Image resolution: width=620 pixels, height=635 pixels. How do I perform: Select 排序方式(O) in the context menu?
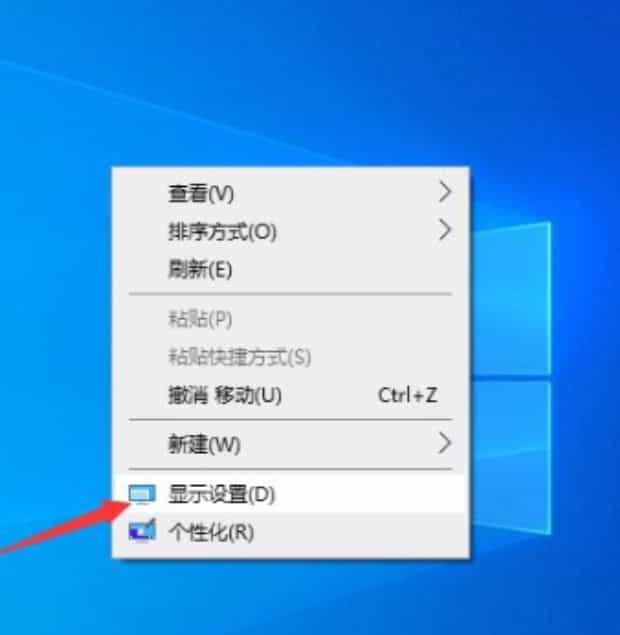(291, 231)
